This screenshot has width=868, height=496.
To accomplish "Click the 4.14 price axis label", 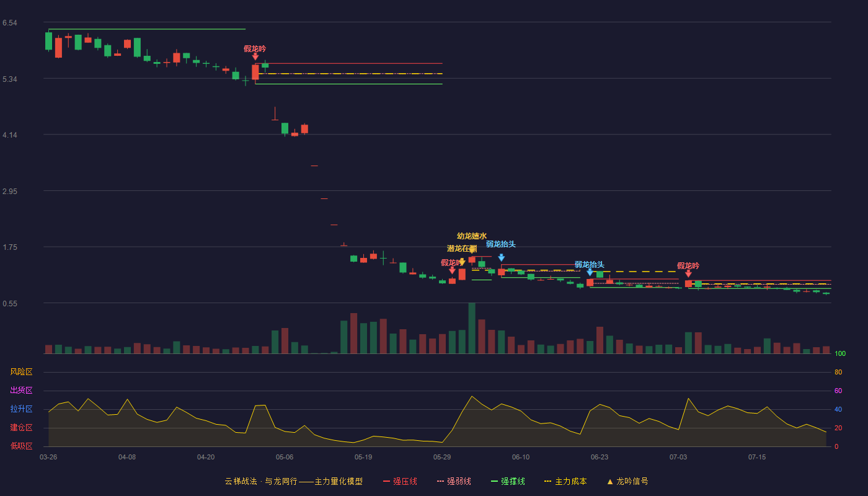I will click(10, 135).
